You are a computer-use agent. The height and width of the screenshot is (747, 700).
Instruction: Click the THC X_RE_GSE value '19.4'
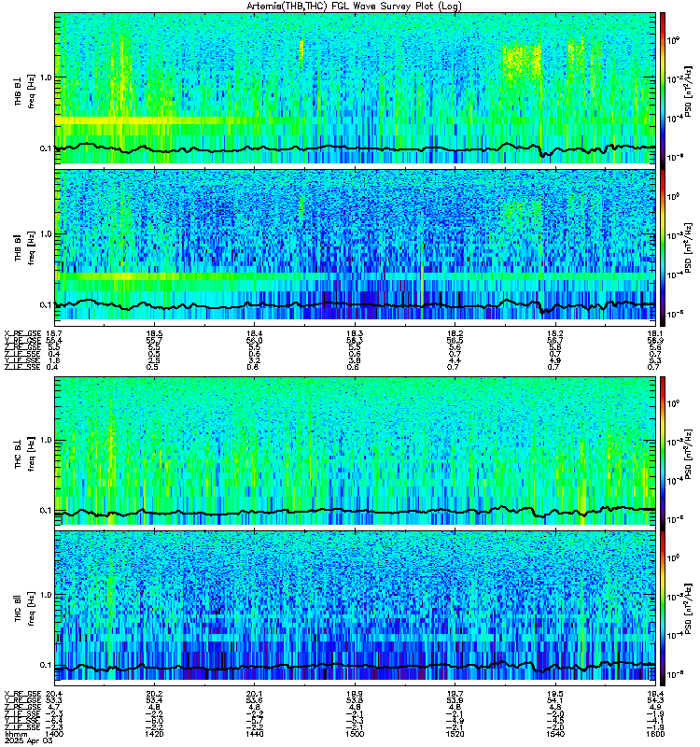pyautogui.click(x=655, y=694)
